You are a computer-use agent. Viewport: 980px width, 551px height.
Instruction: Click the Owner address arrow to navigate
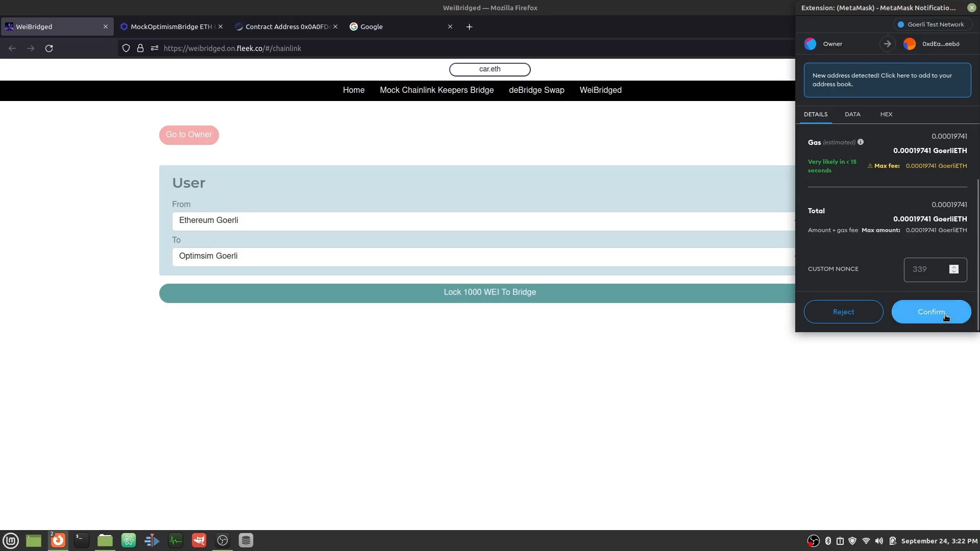[887, 44]
